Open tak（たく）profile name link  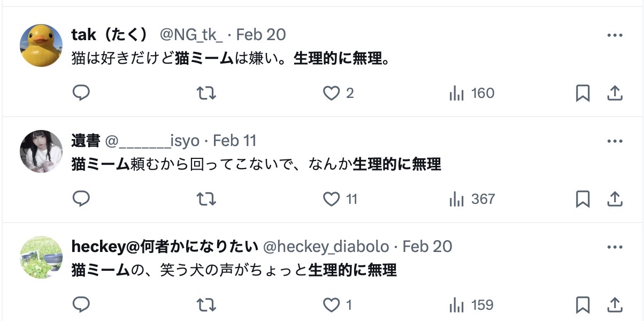(x=109, y=35)
